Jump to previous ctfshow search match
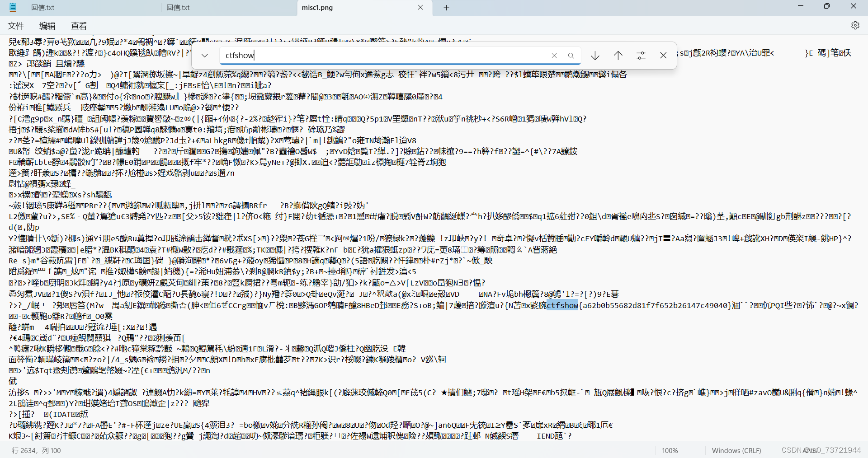This screenshot has width=868, height=458. pos(618,55)
